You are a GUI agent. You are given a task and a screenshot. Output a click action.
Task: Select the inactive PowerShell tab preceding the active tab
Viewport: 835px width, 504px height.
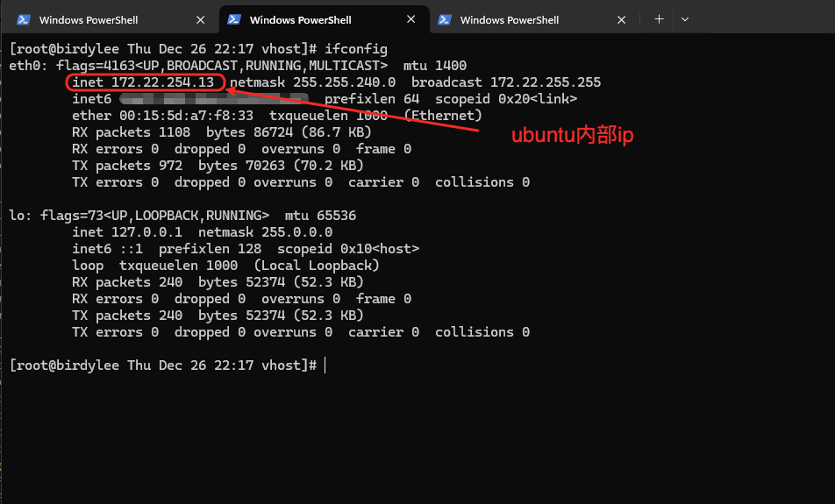click(x=110, y=19)
